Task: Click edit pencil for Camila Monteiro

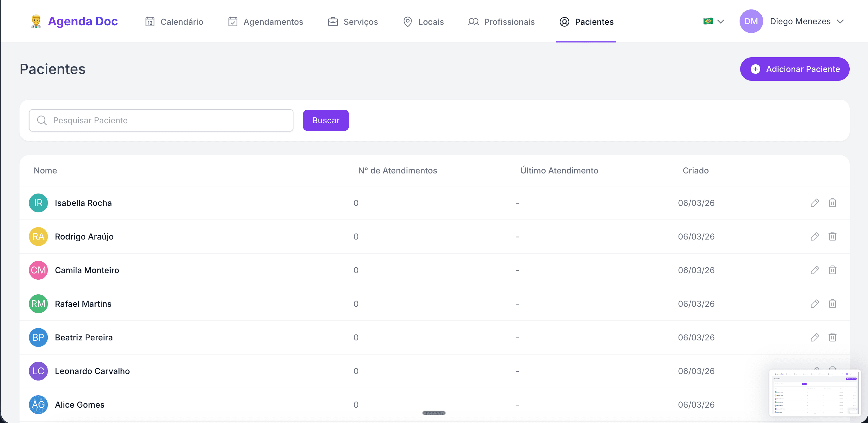Action: (x=815, y=270)
